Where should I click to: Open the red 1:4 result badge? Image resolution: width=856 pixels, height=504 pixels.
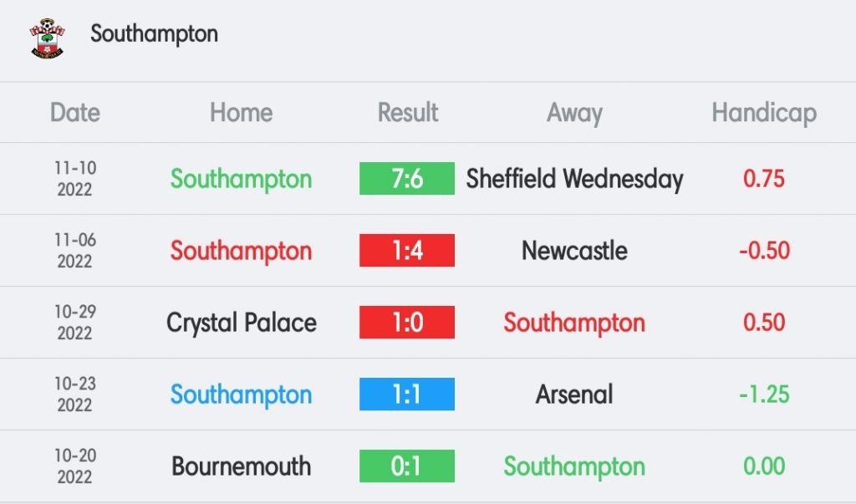pos(407,251)
